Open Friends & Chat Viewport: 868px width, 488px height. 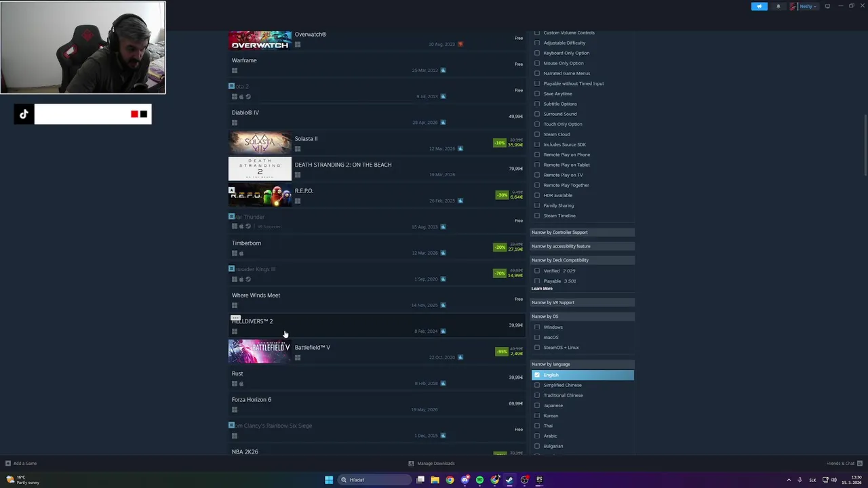pos(844,464)
